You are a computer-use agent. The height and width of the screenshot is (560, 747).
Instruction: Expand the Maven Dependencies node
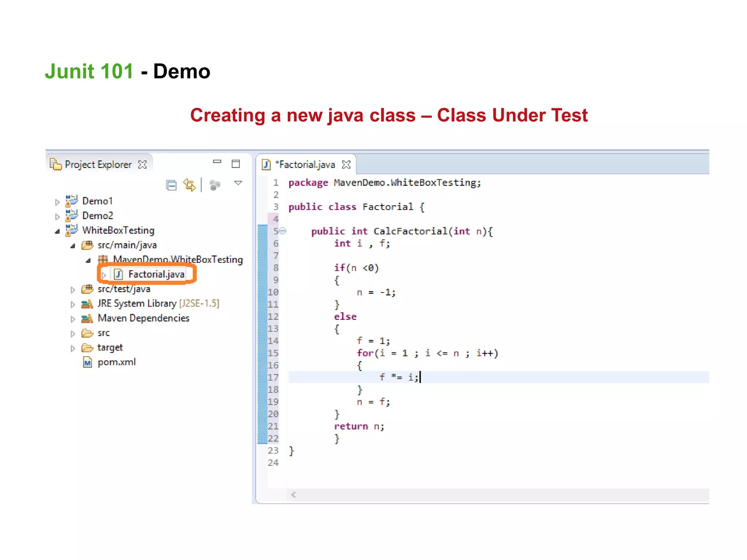73,319
